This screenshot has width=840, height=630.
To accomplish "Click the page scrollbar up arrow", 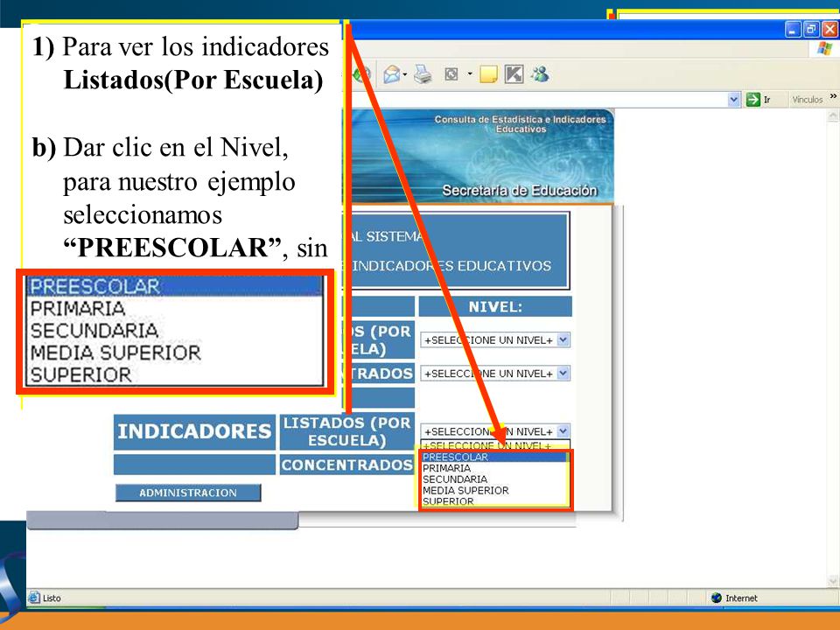I will tap(833, 115).
